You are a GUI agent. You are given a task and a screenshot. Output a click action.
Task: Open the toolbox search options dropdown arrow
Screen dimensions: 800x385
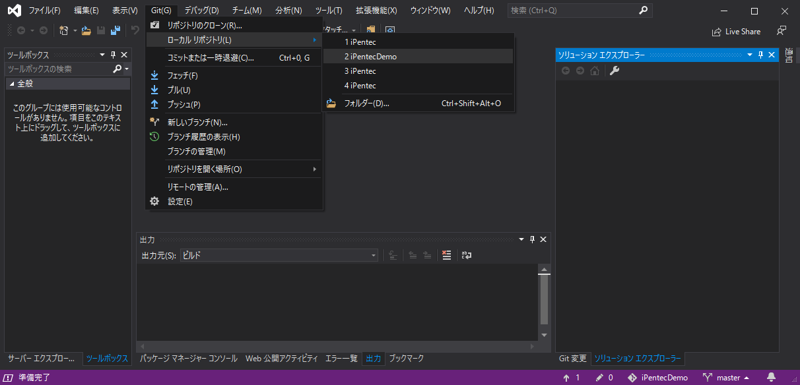[x=126, y=69]
